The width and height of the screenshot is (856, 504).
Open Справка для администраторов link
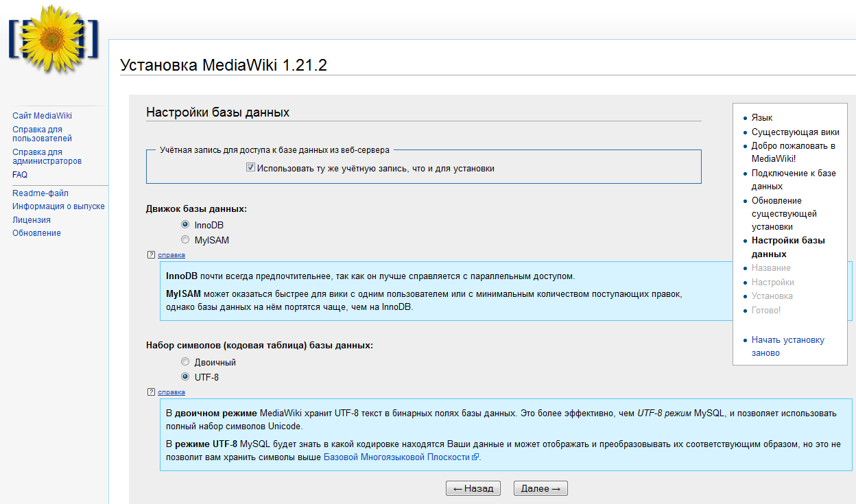tap(47, 156)
